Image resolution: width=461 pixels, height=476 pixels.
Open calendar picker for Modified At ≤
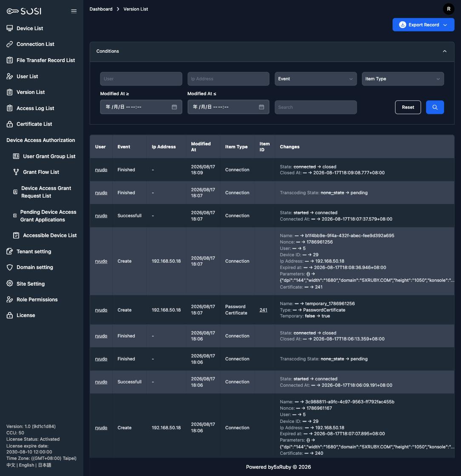click(x=262, y=107)
